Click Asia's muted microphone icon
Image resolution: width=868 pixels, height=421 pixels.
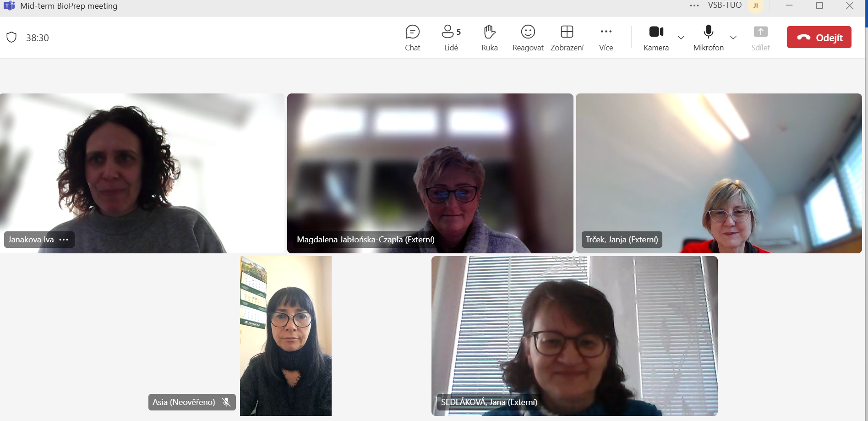(x=226, y=402)
